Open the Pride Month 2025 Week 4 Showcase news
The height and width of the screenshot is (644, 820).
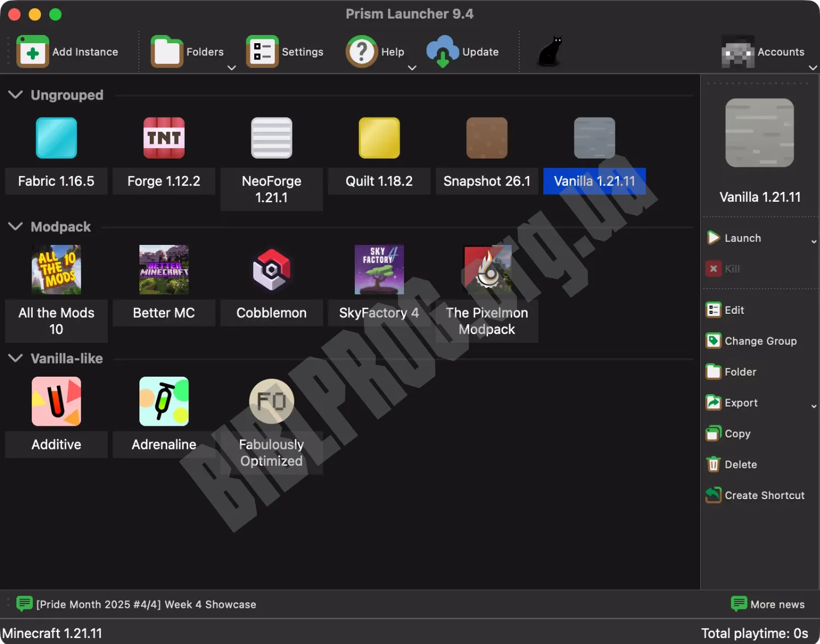(x=147, y=604)
